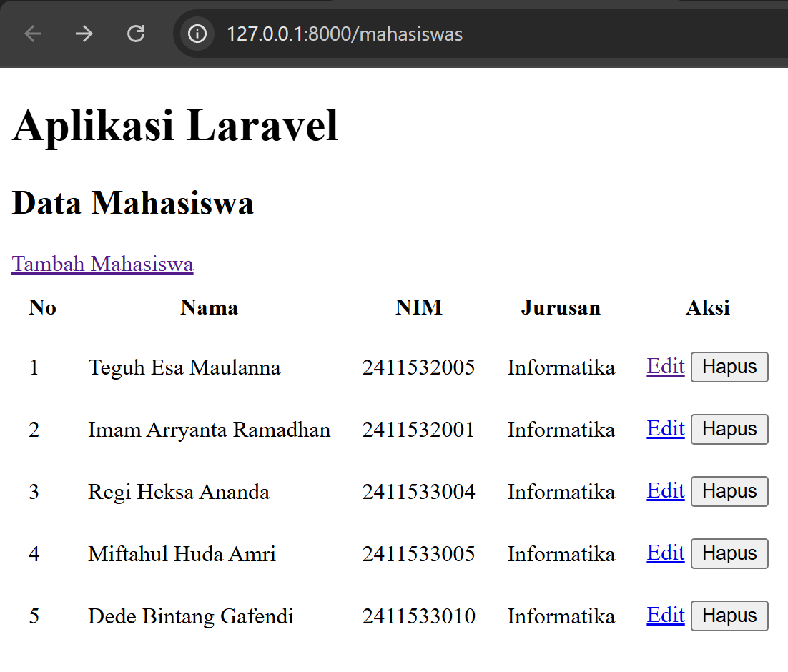The width and height of the screenshot is (788, 672).
Task: Click row number 1 for Teguh
Action: (x=34, y=367)
